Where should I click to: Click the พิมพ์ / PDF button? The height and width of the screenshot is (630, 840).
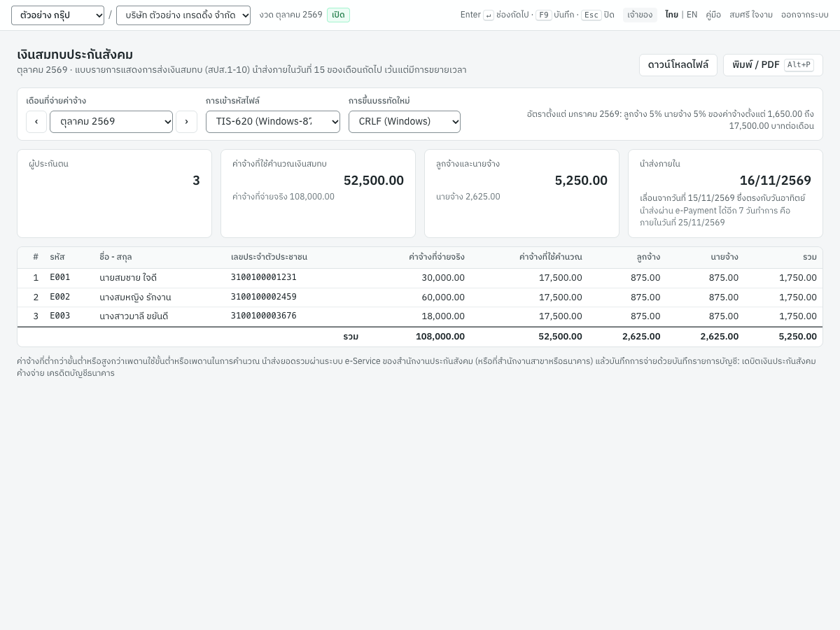(x=773, y=65)
